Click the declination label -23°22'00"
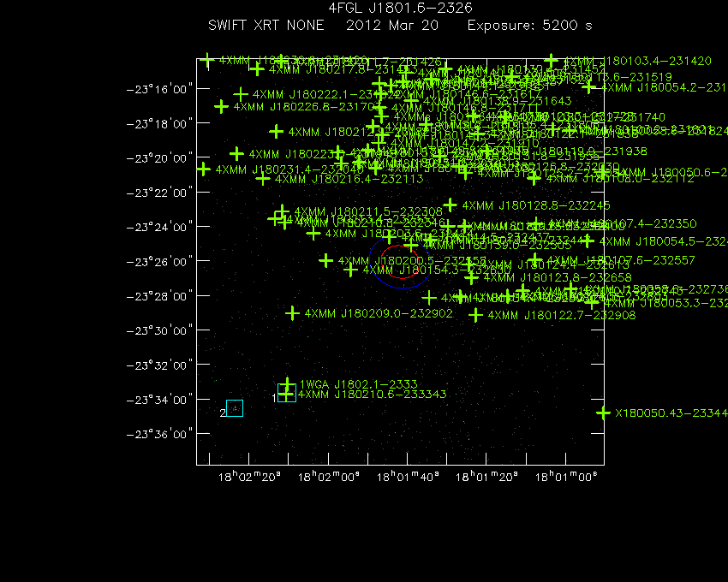 (159, 192)
